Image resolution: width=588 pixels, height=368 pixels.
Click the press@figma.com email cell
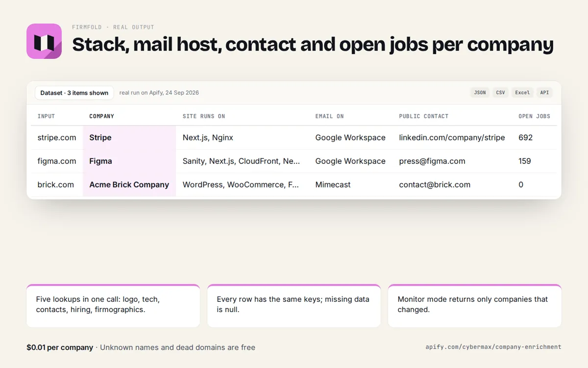coord(432,161)
